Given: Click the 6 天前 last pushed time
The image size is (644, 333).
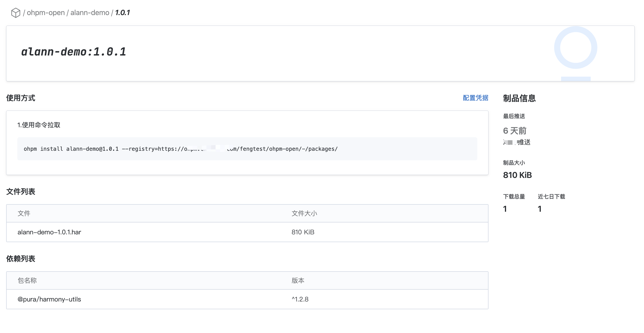Looking at the screenshot, I should (x=515, y=130).
